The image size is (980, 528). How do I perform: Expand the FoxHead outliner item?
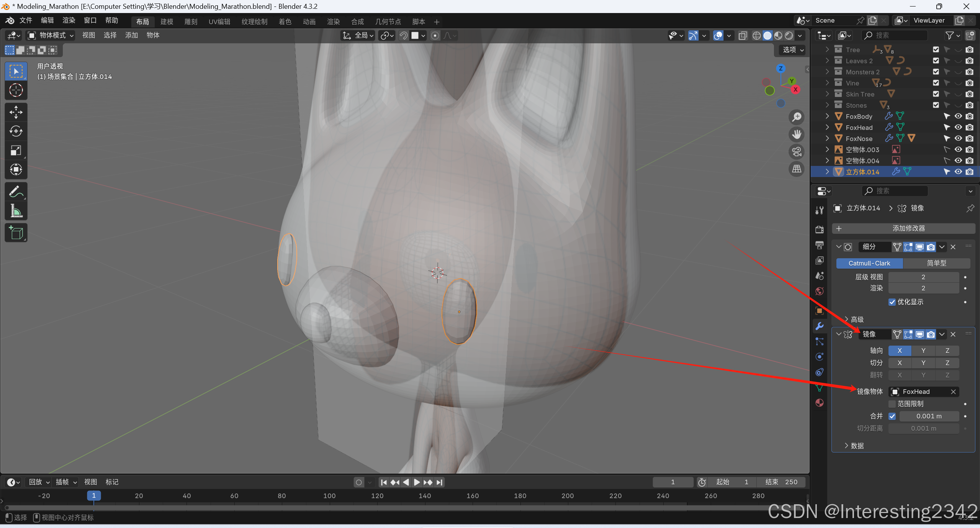(x=827, y=127)
